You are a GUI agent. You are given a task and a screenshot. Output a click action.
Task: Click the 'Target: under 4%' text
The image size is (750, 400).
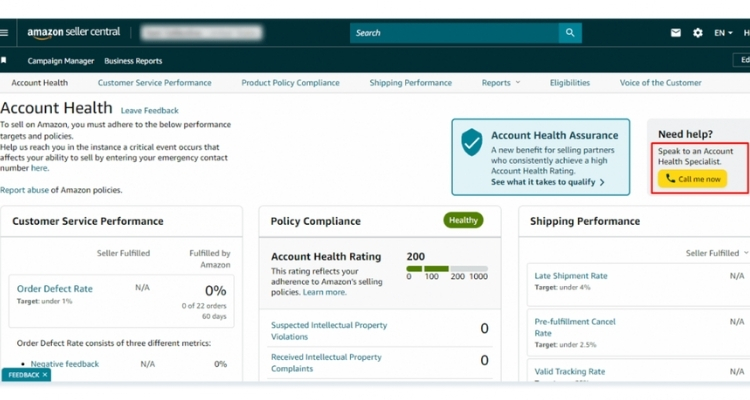click(x=562, y=288)
